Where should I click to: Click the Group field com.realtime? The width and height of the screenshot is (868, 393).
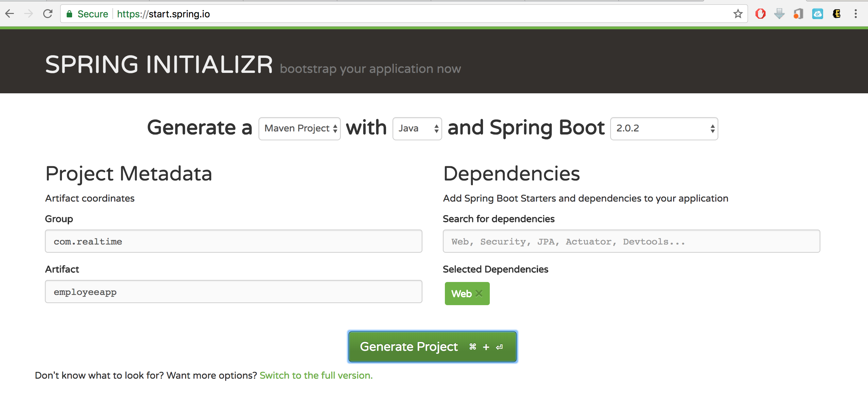click(x=233, y=241)
